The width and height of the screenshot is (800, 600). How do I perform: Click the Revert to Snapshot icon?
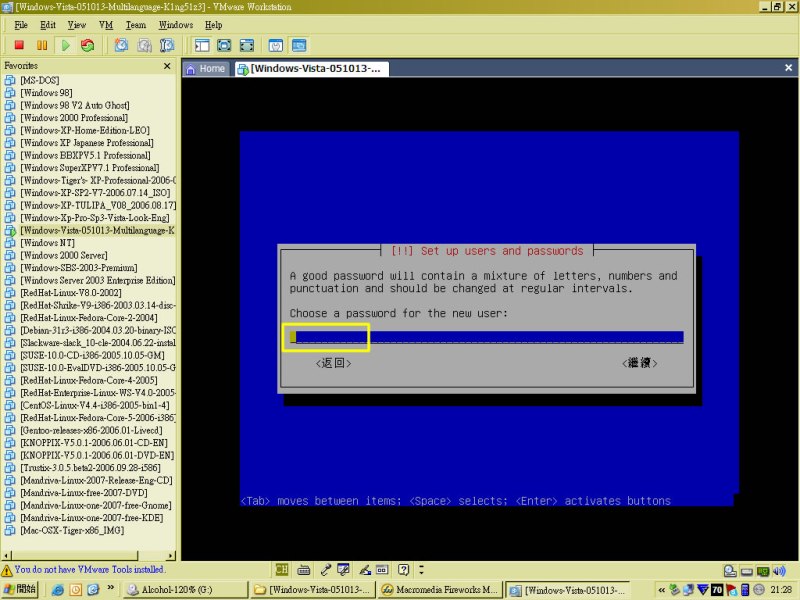click(x=144, y=45)
